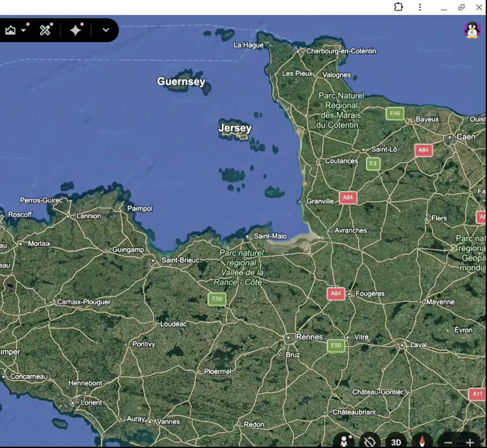487x448 pixels.
Task: Expand the map style dropdown arrow
Action: [x=23, y=30]
